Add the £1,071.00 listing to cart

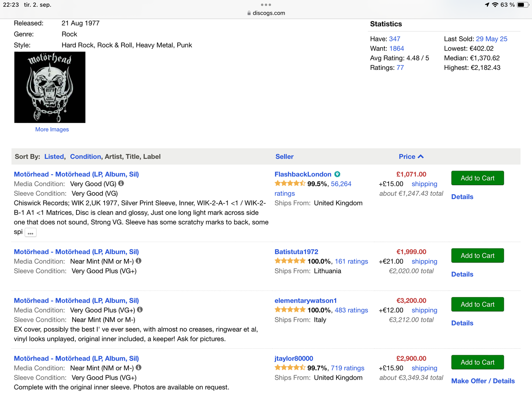[x=478, y=178]
